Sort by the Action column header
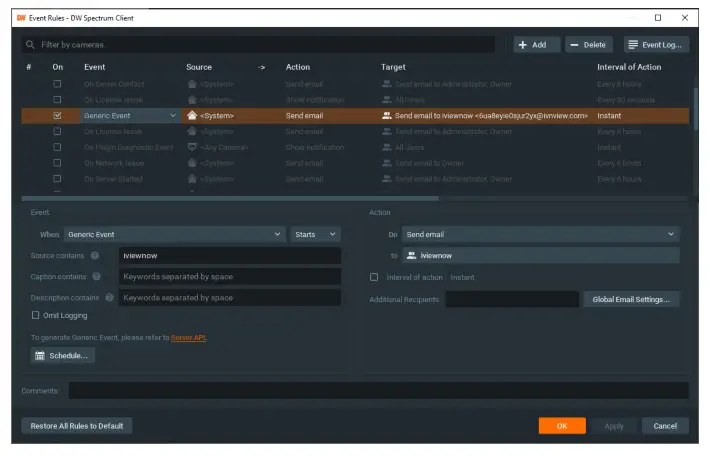The height and width of the screenshot is (456, 710). 297,67
